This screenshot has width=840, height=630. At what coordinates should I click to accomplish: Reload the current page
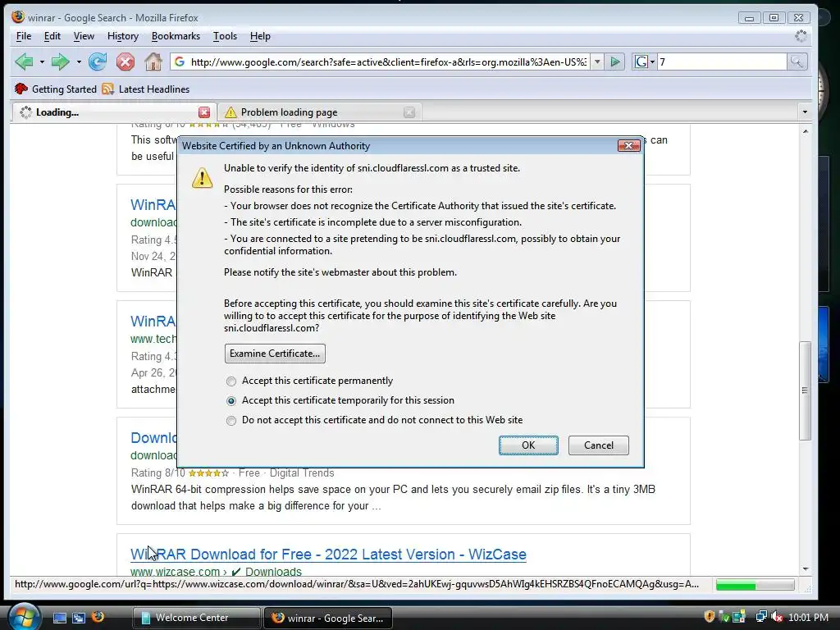98,62
